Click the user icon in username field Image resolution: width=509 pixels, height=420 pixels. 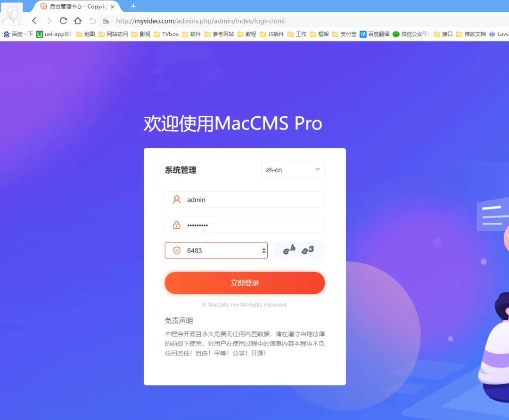click(177, 200)
